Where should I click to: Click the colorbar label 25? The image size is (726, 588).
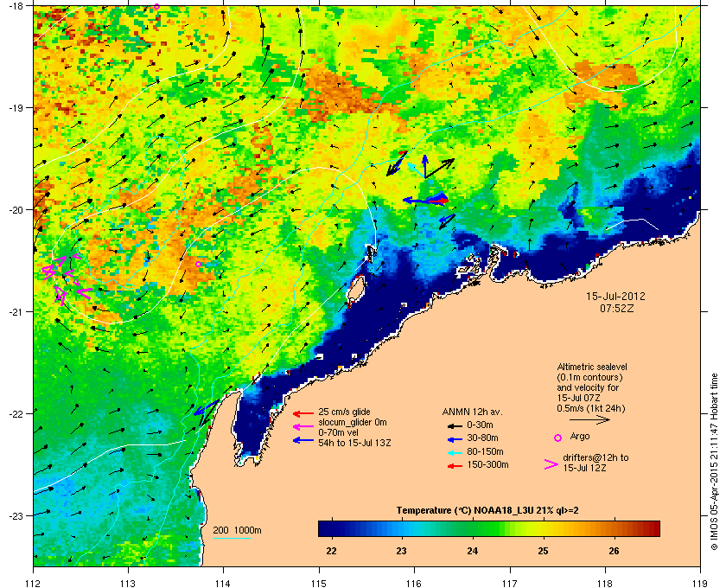click(x=543, y=552)
